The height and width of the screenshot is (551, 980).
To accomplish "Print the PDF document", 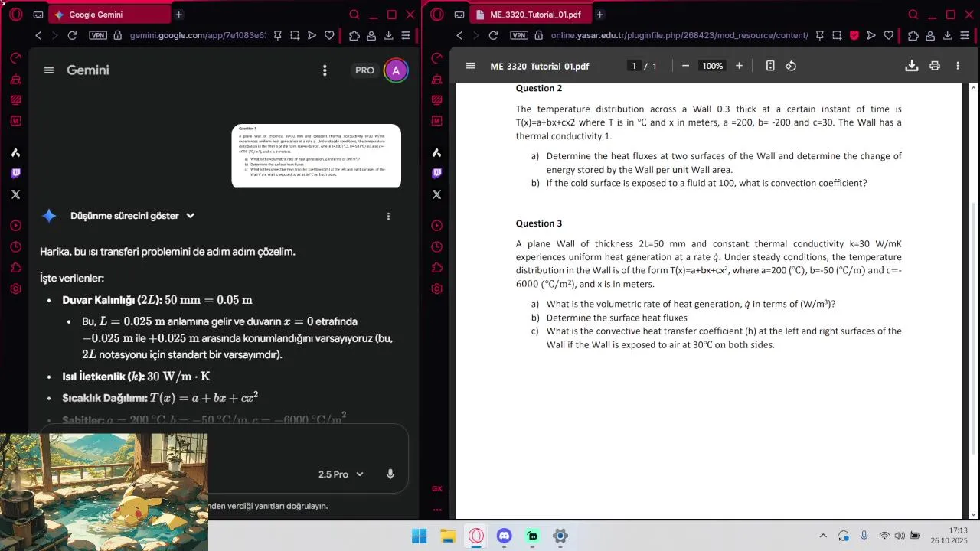I will coord(935,66).
